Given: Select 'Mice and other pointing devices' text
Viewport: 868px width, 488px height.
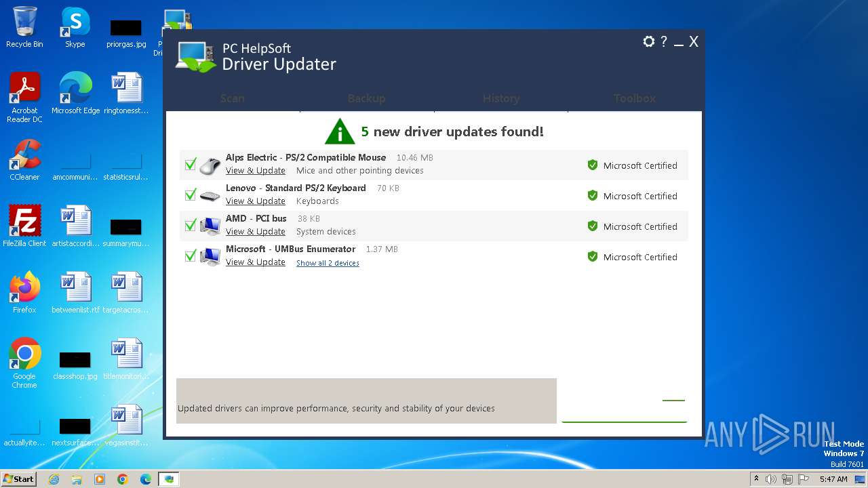Looking at the screenshot, I should [x=360, y=171].
